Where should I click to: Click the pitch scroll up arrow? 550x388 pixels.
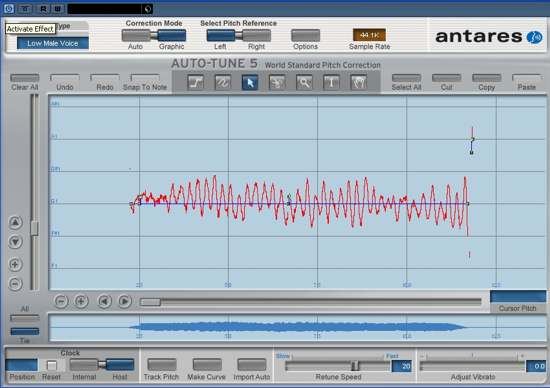[x=15, y=222]
